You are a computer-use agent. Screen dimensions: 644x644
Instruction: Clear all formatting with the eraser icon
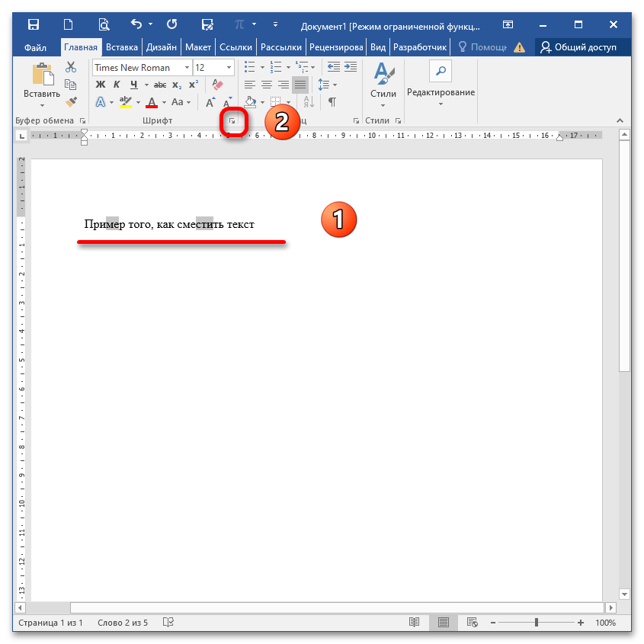(x=217, y=85)
